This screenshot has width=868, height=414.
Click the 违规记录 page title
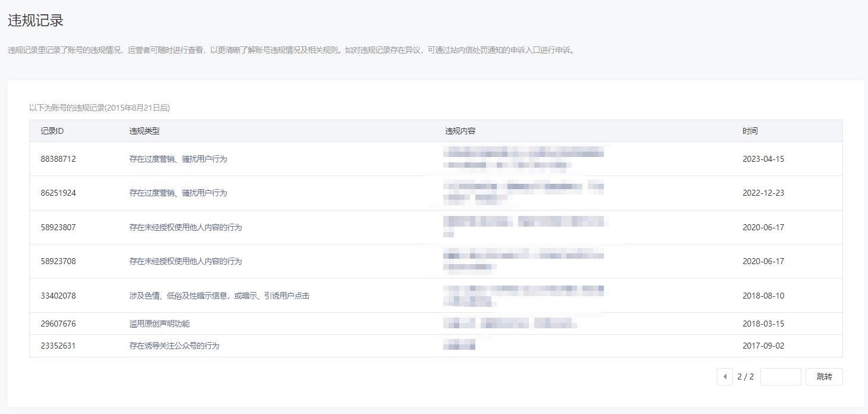tap(36, 20)
